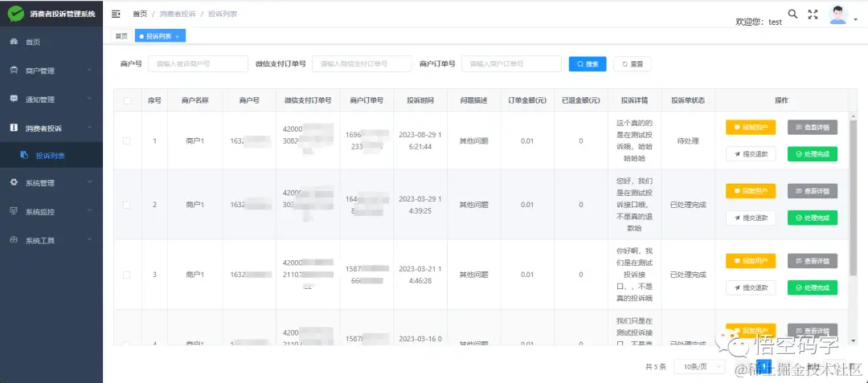Click the blue 搜索 button
The height and width of the screenshot is (383, 868).
coord(588,64)
